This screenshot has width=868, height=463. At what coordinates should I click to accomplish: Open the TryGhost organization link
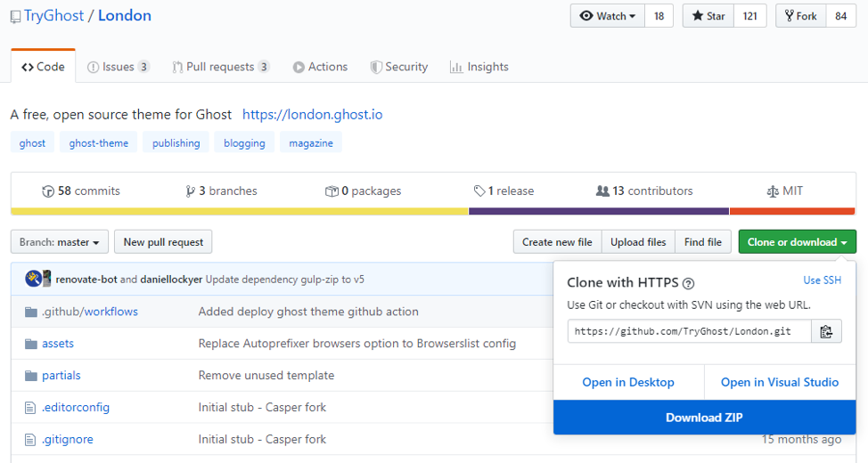53,15
